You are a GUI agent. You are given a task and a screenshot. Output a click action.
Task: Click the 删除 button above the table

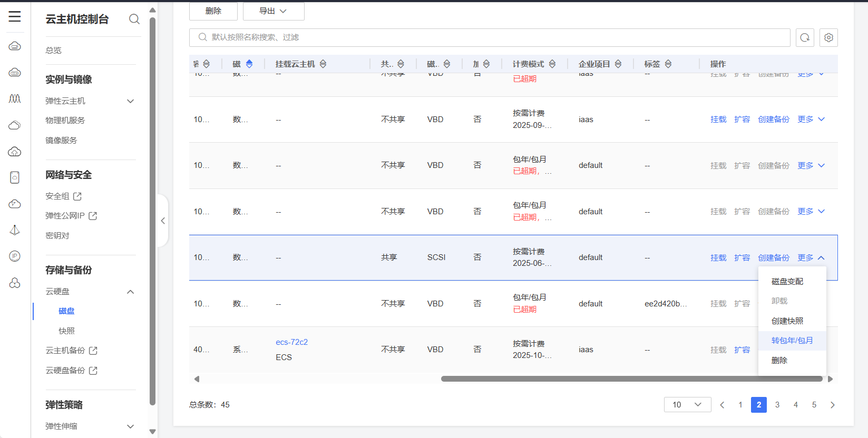pos(213,11)
